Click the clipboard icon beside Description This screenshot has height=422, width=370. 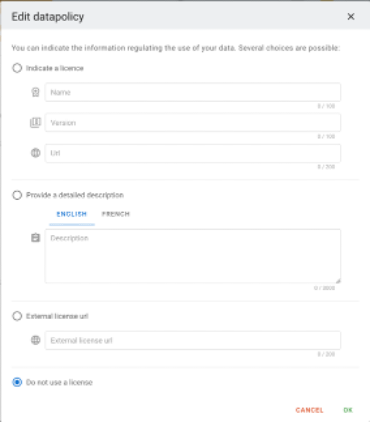click(35, 238)
